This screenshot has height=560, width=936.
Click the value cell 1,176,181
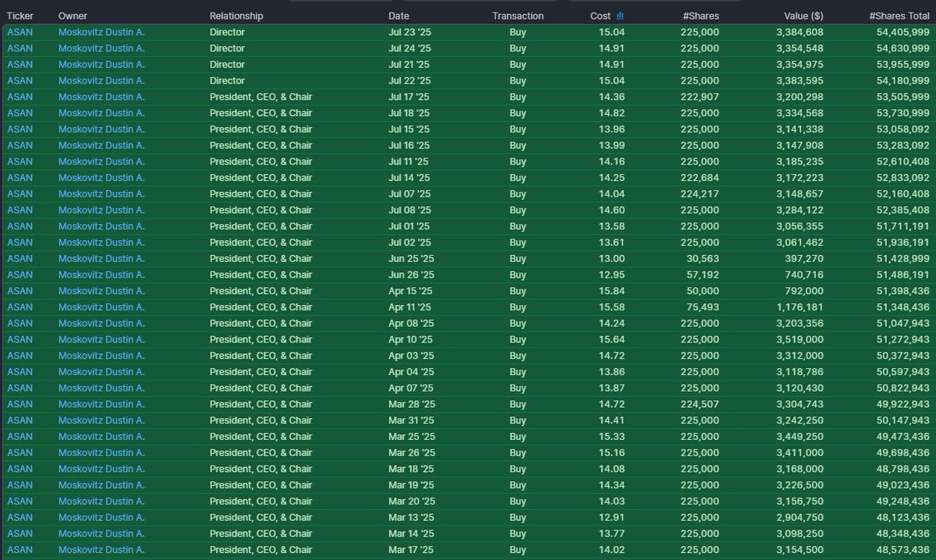click(800, 307)
